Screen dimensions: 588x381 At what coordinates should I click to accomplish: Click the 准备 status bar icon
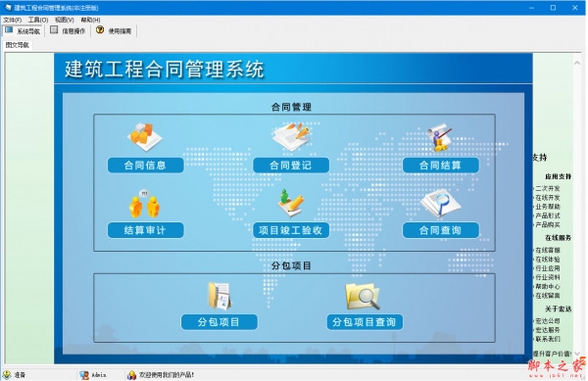click(x=7, y=374)
